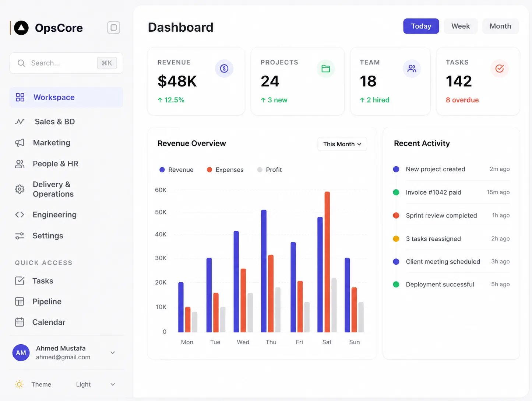This screenshot has width=532, height=401.
Task: Click the Thursday Revenue bar in chart
Action: [264, 271]
